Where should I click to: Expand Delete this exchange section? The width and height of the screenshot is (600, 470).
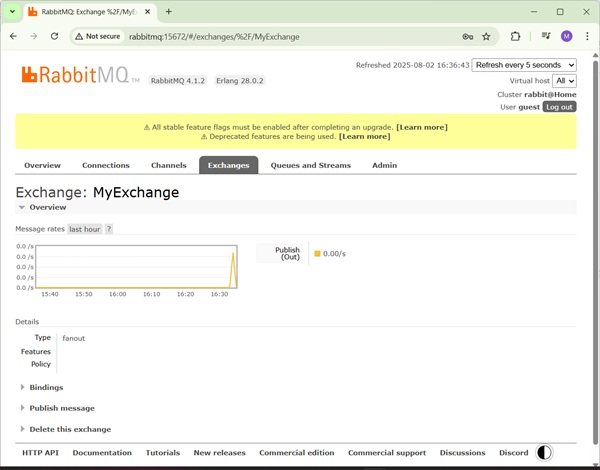(70, 429)
